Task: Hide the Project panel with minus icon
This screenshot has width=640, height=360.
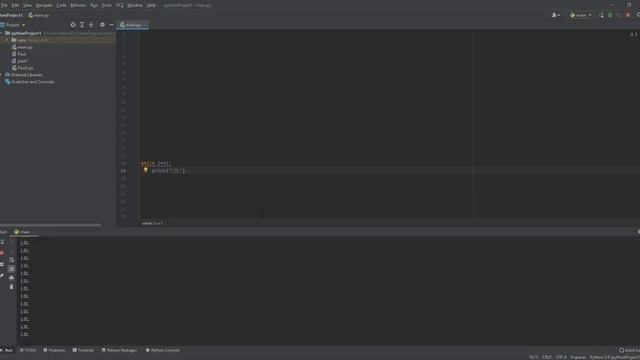Action: click(x=111, y=25)
